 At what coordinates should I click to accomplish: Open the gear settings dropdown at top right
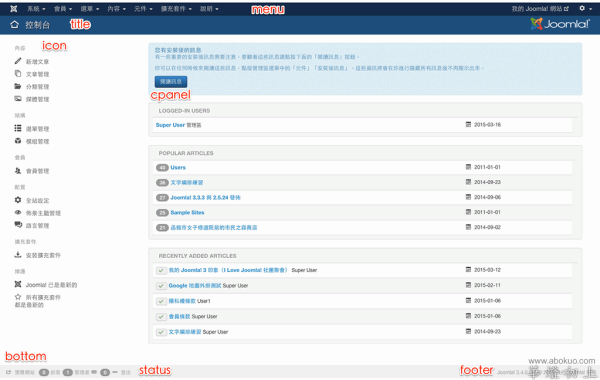pyautogui.click(x=585, y=8)
